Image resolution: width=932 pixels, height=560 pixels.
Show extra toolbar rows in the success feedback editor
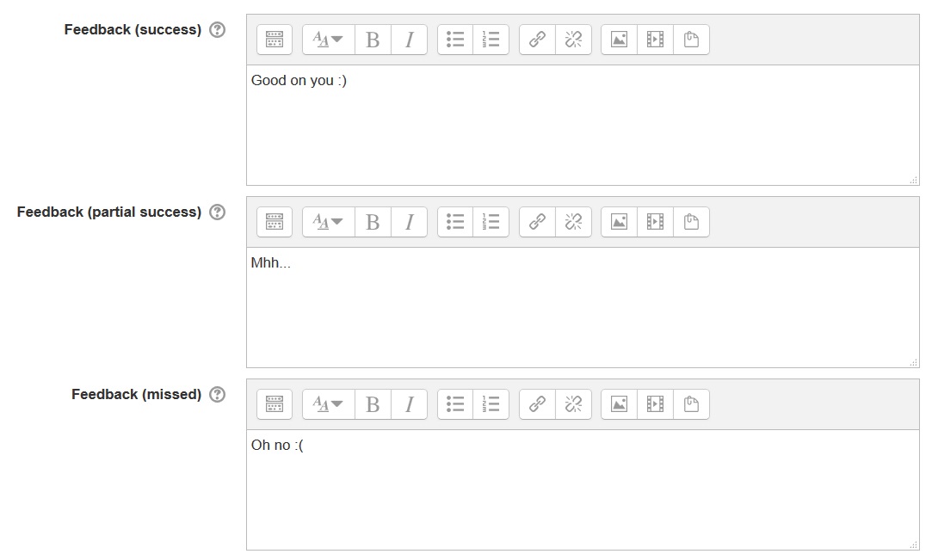point(274,39)
